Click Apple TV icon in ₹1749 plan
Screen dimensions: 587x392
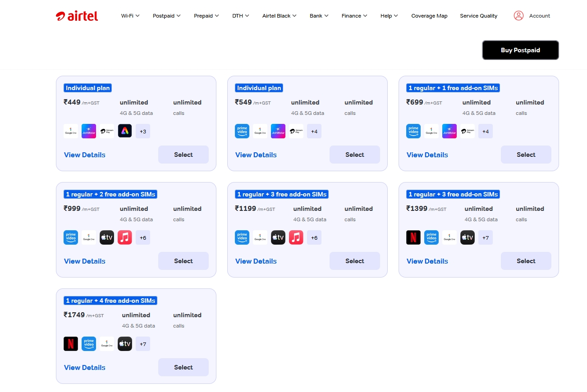point(125,344)
